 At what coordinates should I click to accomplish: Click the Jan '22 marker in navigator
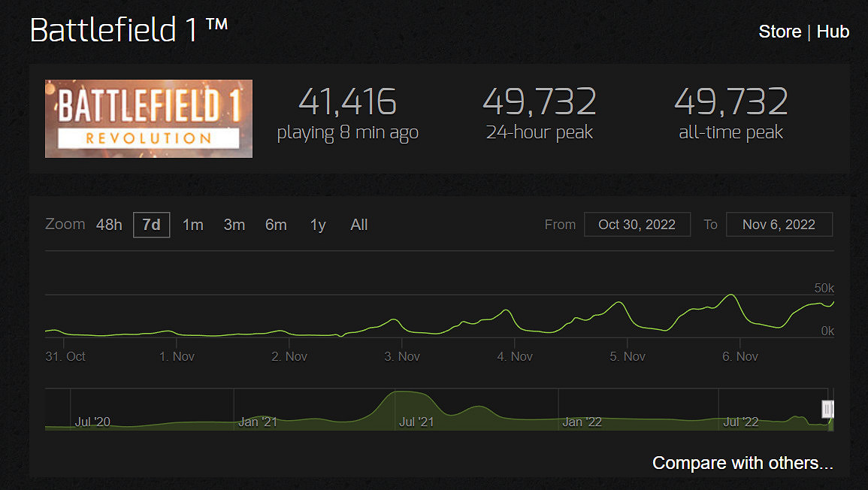coord(581,422)
